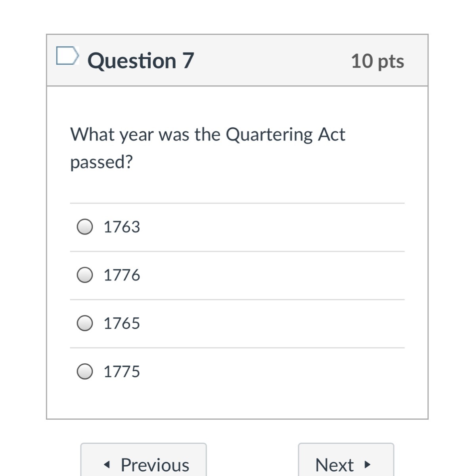Click the "10 pts" points label

click(x=377, y=61)
